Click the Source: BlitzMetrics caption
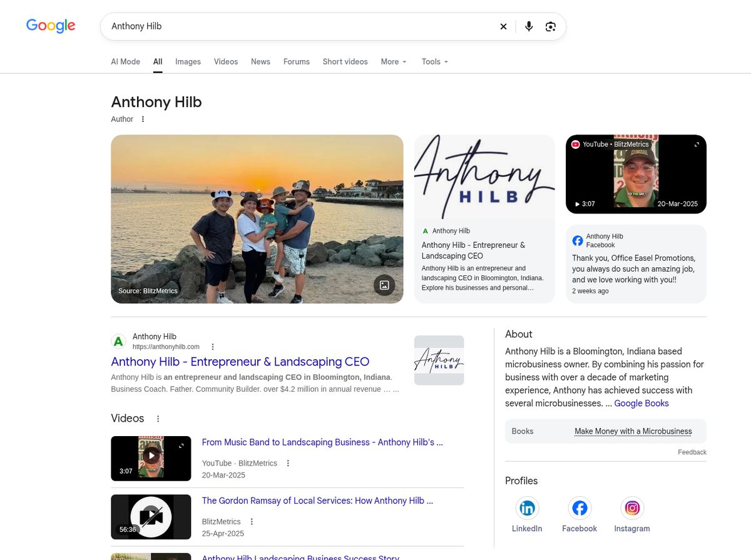The width and height of the screenshot is (751, 560). point(148,291)
